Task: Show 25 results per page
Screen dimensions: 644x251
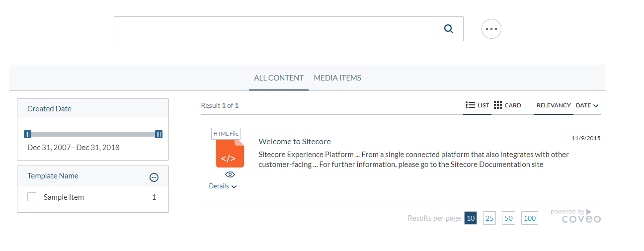Action: tap(489, 218)
